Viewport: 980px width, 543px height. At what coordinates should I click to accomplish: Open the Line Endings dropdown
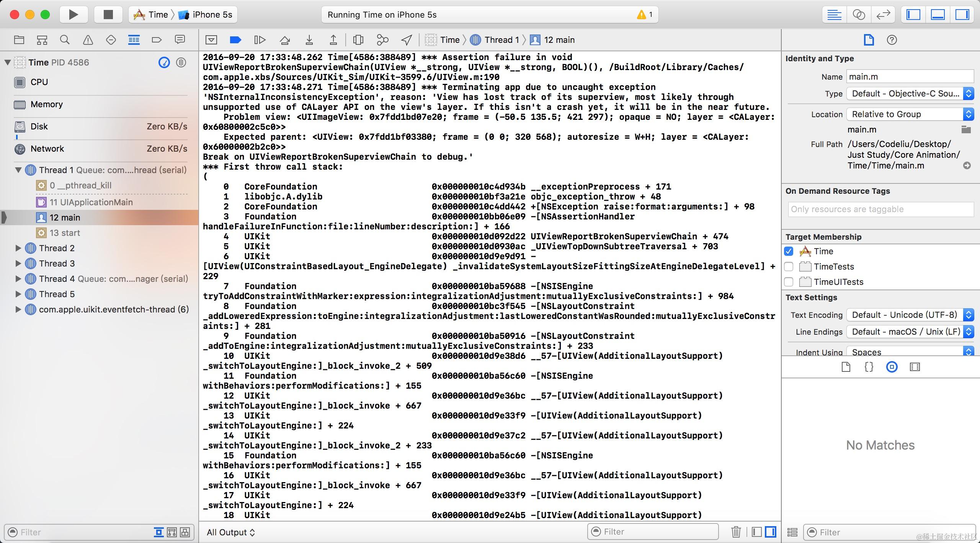coord(910,332)
